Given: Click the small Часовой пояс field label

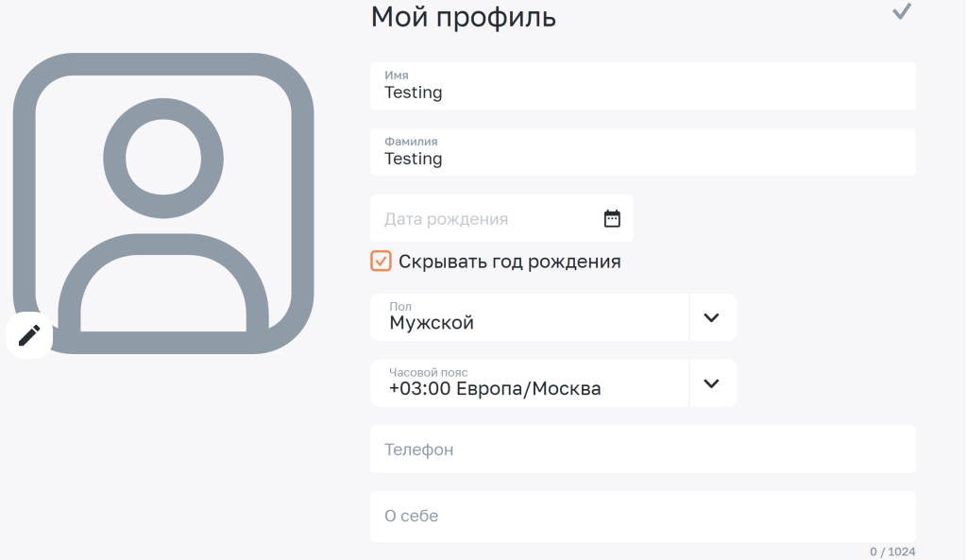Looking at the screenshot, I should (x=428, y=372).
